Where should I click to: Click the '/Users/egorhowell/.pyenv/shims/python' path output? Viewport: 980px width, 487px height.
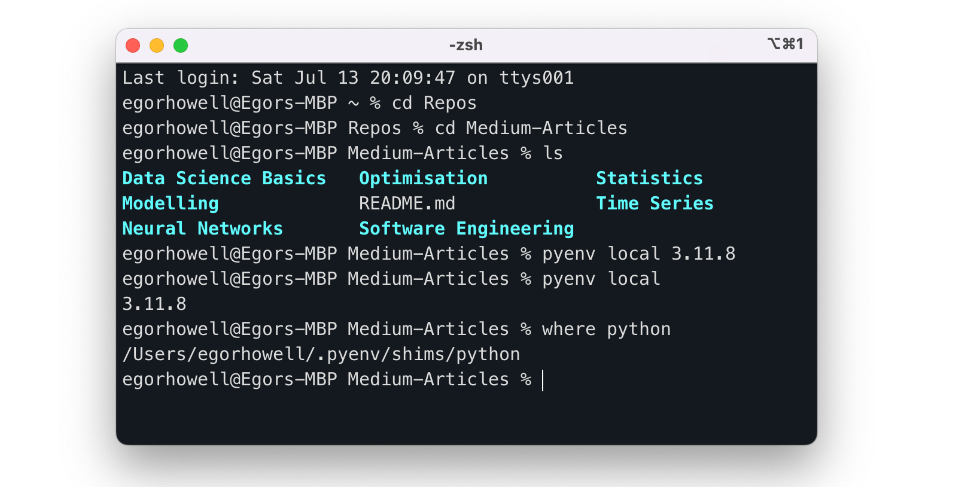coord(321,354)
